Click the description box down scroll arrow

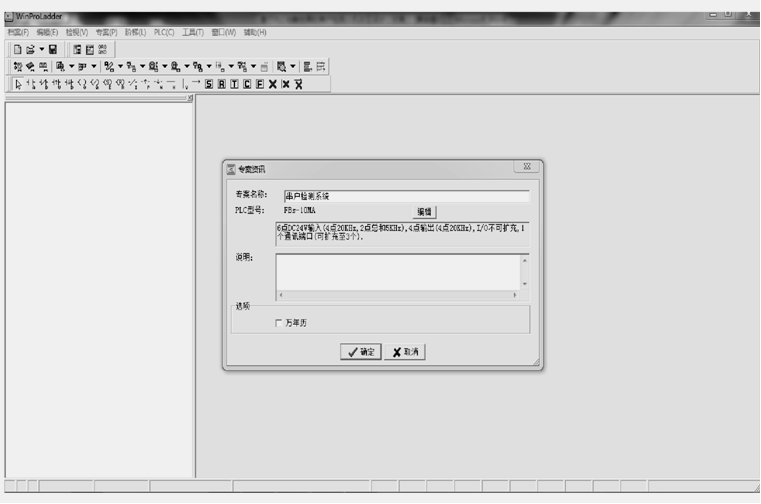coord(525,284)
